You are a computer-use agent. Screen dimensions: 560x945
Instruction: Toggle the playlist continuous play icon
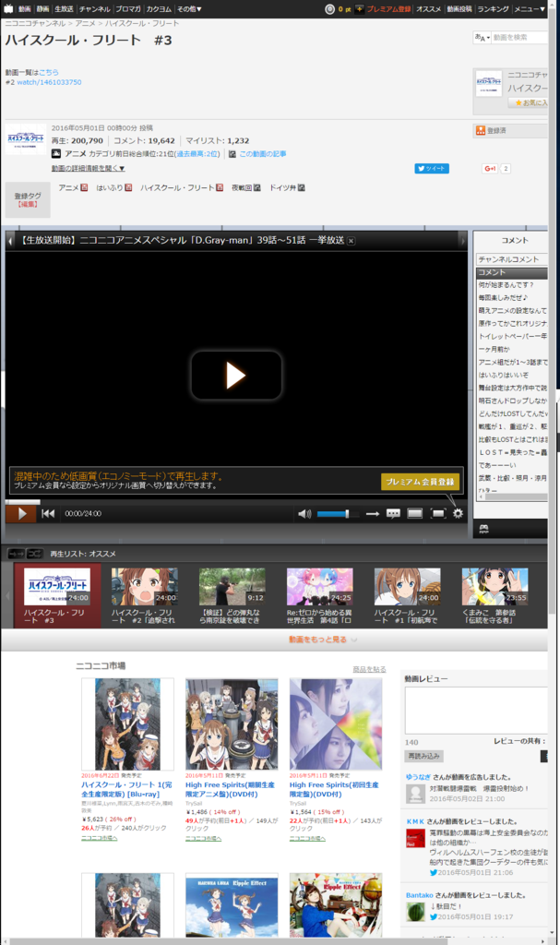(17, 554)
